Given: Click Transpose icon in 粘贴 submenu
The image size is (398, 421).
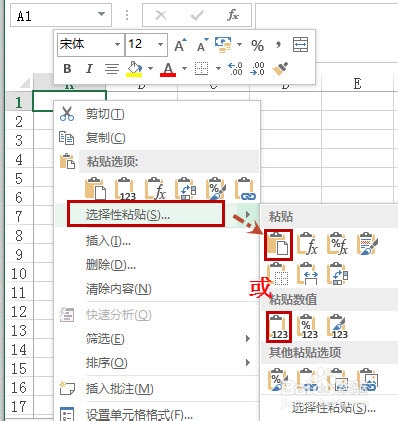Looking at the screenshot, I should (x=337, y=274).
